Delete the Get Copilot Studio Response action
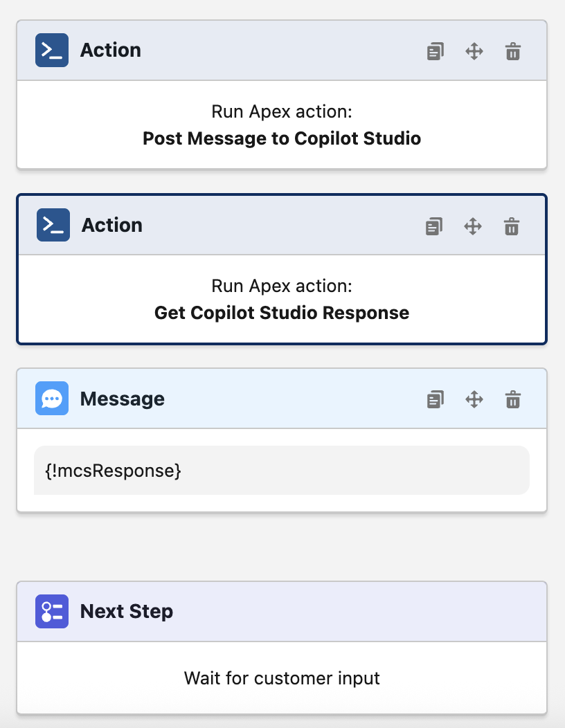The image size is (565, 728). click(x=511, y=226)
